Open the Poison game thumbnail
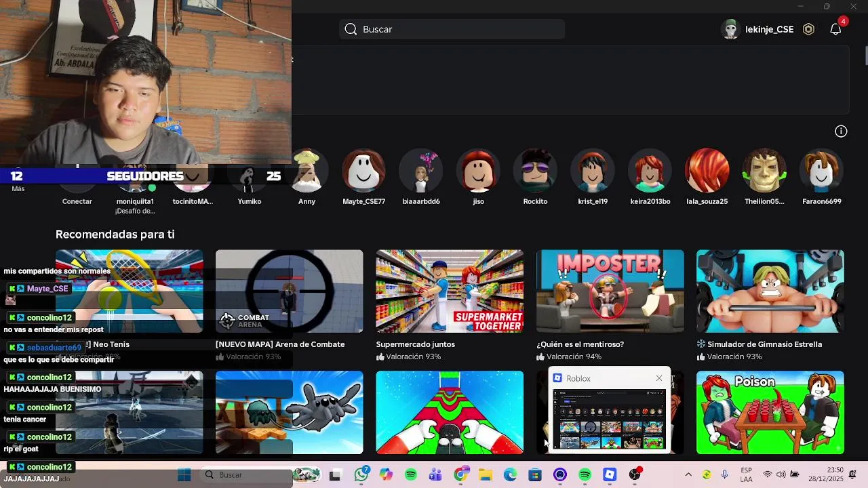The width and height of the screenshot is (868, 488). 770,412
